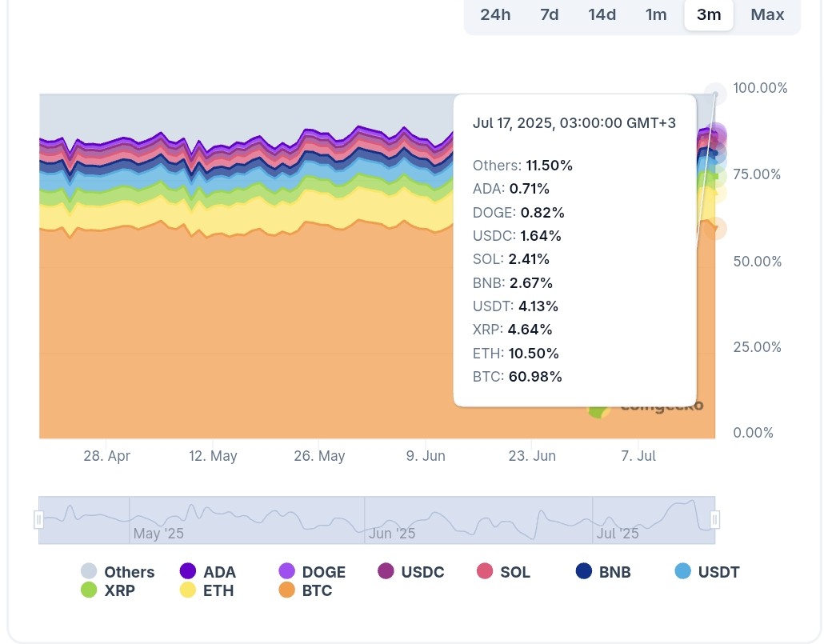Hide the SOL series via legend
Screen dimensions: 824x644
[x=503, y=571]
